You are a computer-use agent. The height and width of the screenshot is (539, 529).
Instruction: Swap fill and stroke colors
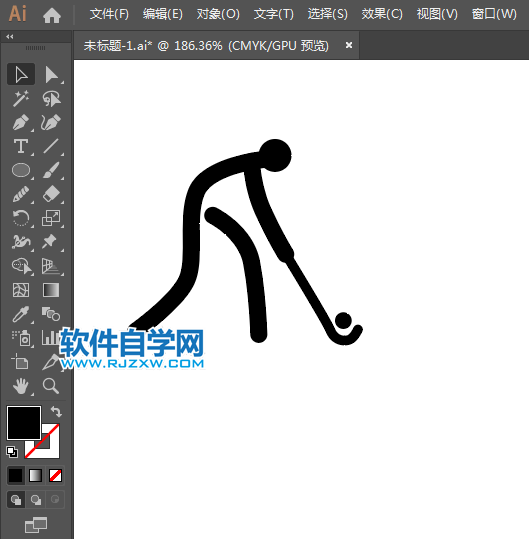(x=56, y=411)
